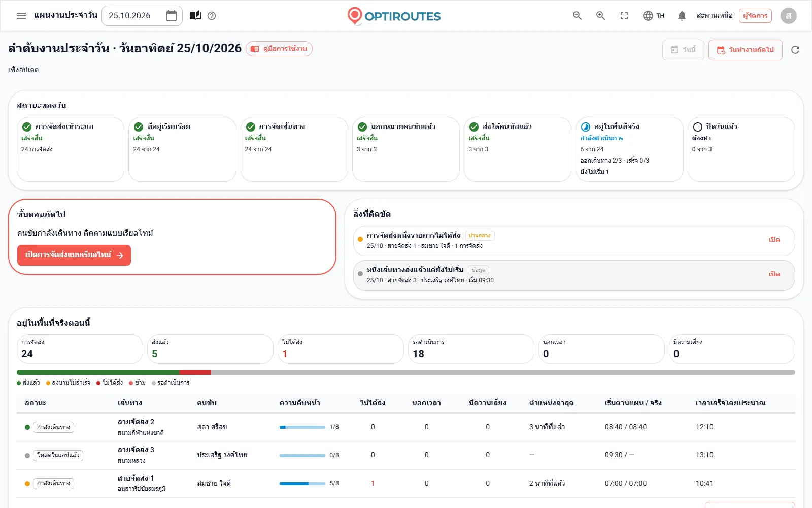This screenshot has height=508, width=812.
Task: Toggle fullscreen mode icon
Action: coord(624,16)
